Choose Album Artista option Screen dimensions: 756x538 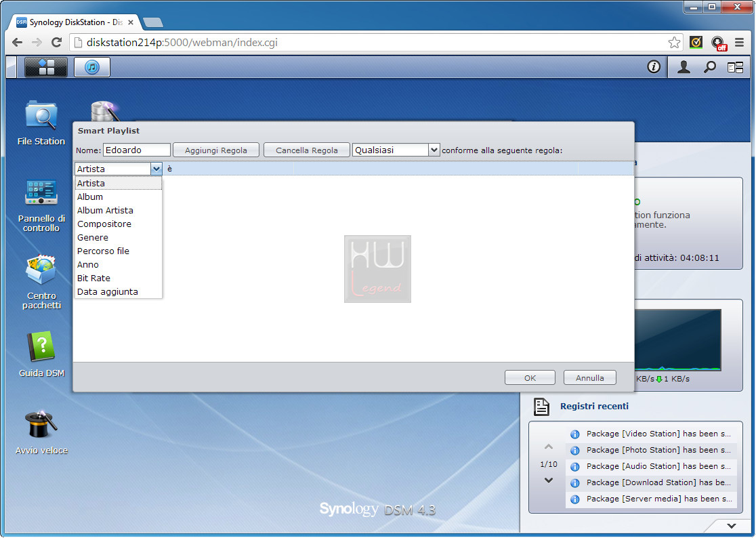click(x=118, y=210)
